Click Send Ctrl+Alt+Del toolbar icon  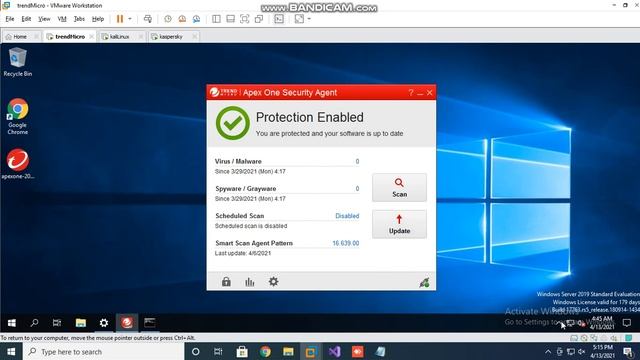[x=148, y=19]
